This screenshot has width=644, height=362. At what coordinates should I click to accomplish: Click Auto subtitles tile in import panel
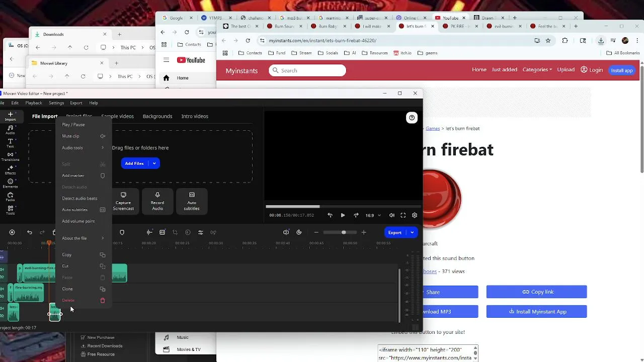point(192,201)
